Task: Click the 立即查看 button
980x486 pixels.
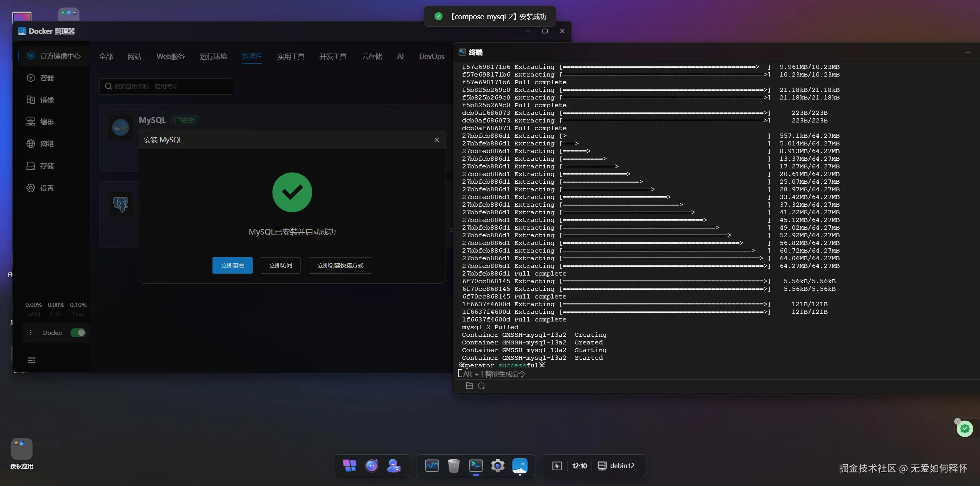Action: 232,265
